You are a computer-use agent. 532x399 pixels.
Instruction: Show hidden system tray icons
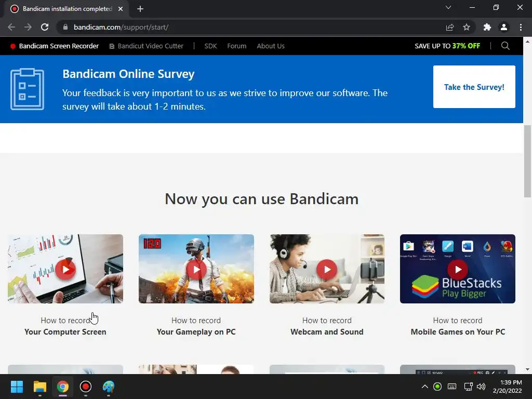click(424, 387)
